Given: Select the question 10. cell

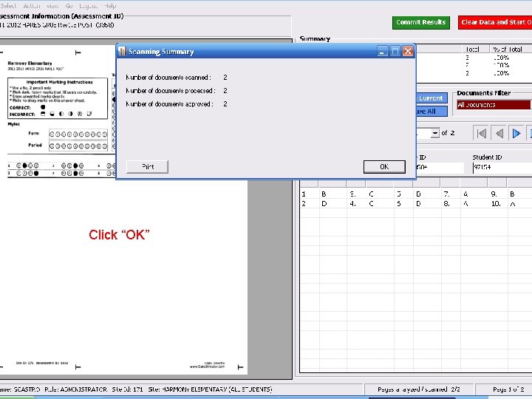Looking at the screenshot, I should point(497,204).
